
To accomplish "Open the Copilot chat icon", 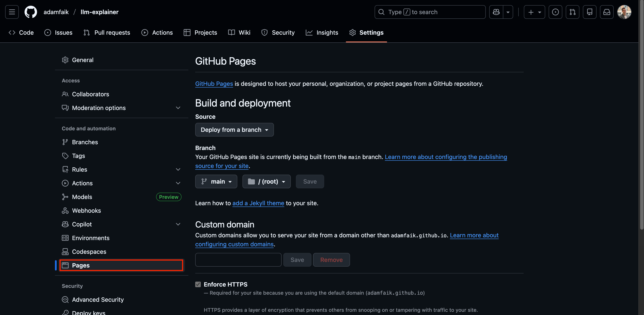I will pos(496,12).
